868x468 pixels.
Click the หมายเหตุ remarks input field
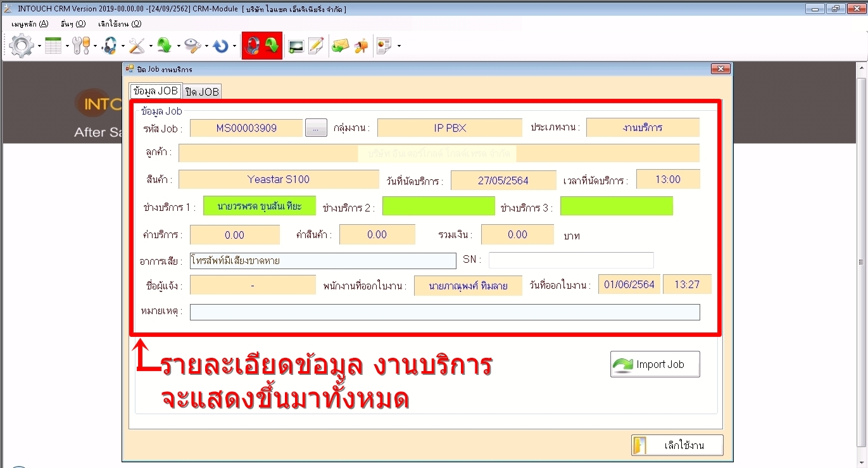pos(444,312)
